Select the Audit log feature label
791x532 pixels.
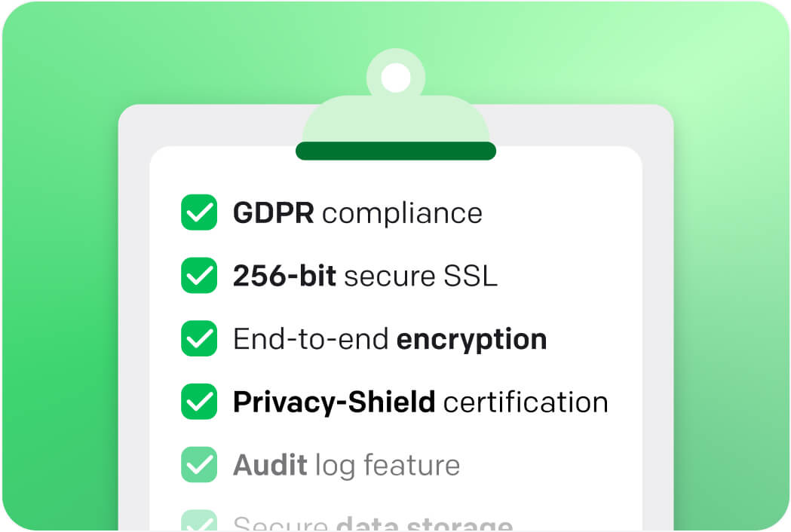pyautogui.click(x=346, y=466)
